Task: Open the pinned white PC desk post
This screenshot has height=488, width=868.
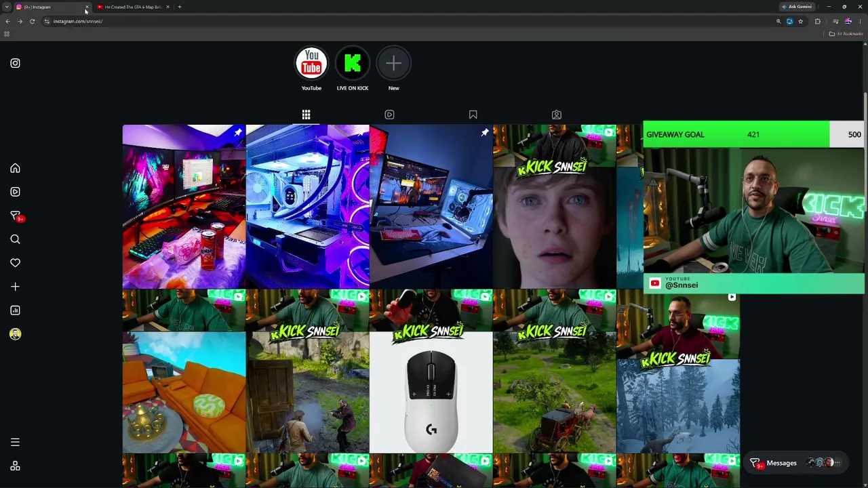Action: pos(431,207)
